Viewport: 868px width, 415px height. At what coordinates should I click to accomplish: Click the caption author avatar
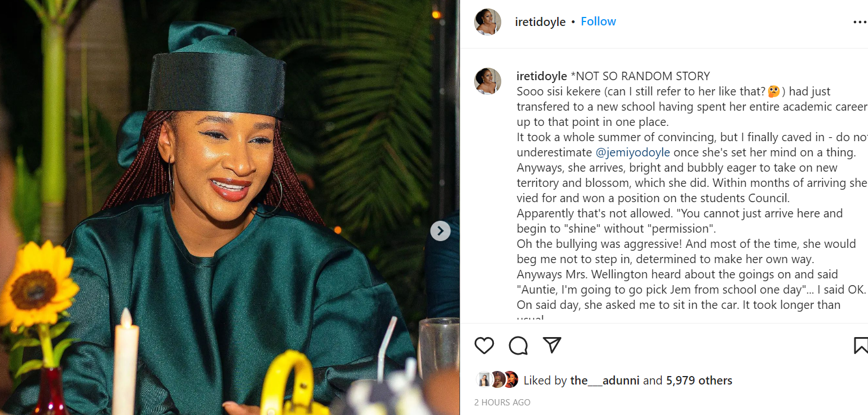tap(487, 81)
